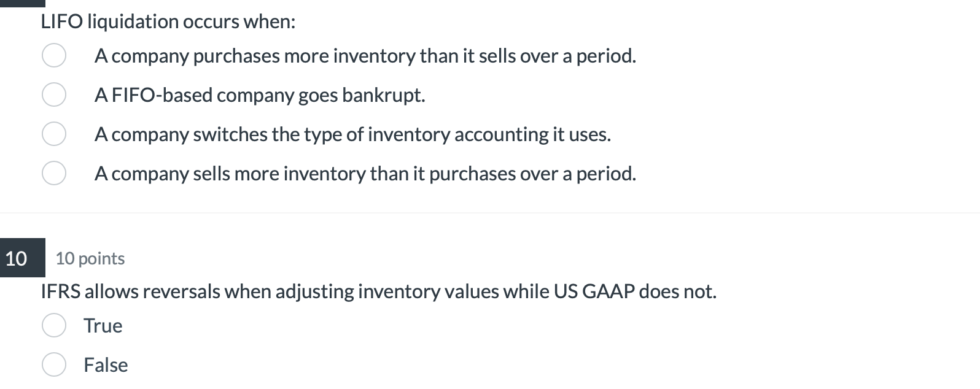Select answer 'A company sells more inventory than it purchases'

tap(54, 174)
